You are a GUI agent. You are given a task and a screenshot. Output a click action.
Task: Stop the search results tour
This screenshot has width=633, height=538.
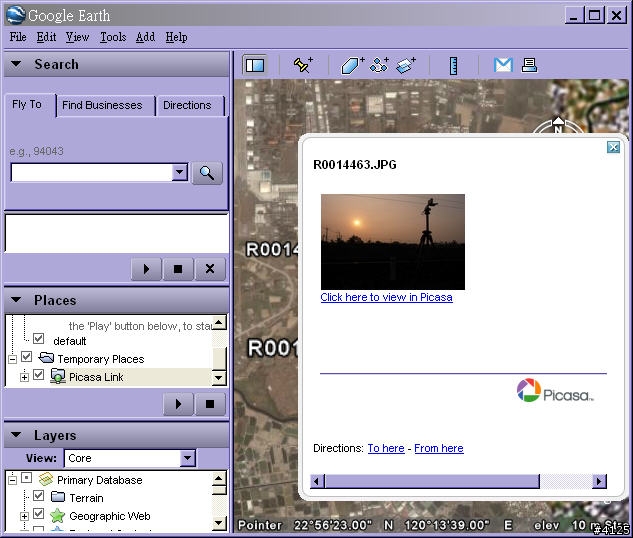pyautogui.click(x=178, y=269)
